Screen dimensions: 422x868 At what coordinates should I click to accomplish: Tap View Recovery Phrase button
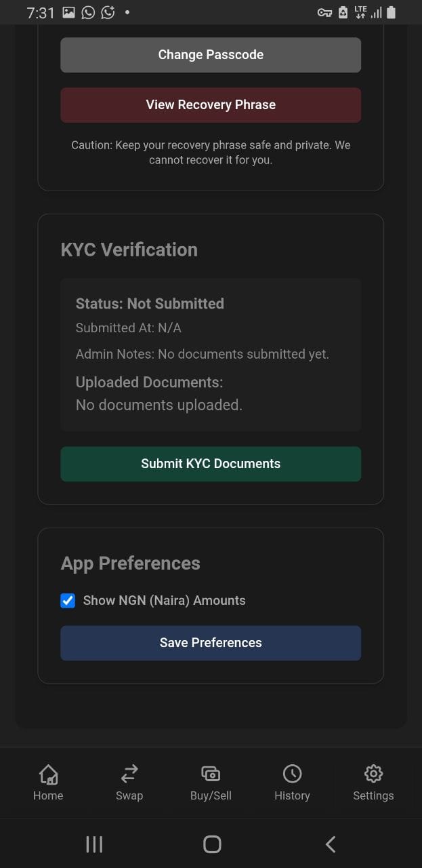211,105
